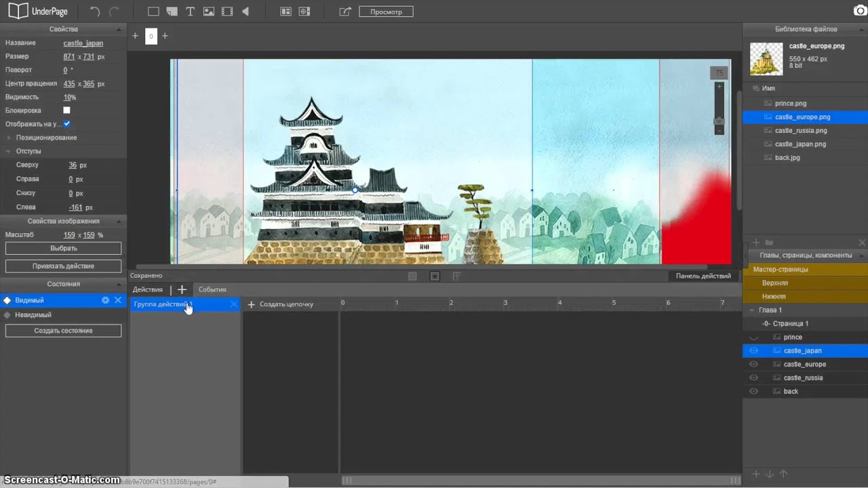This screenshot has width=868, height=488.
Task: Add a page after page 0
Action: (165, 36)
